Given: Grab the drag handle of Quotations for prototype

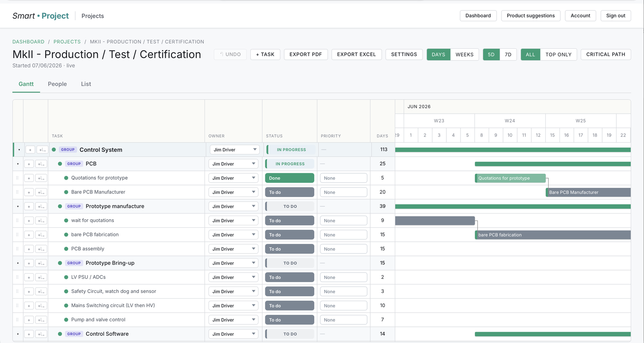Looking at the screenshot, I should (x=17, y=178).
